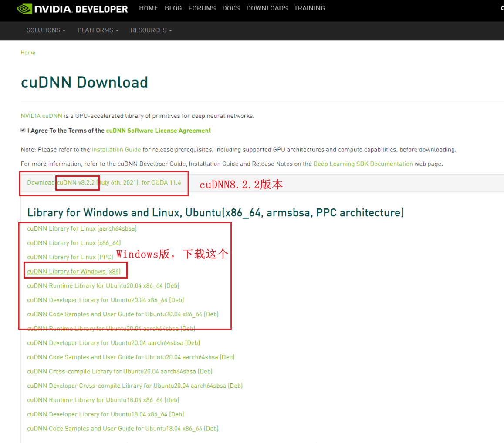Open the HOME menu item
This screenshot has width=504, height=443.
pyautogui.click(x=149, y=8)
